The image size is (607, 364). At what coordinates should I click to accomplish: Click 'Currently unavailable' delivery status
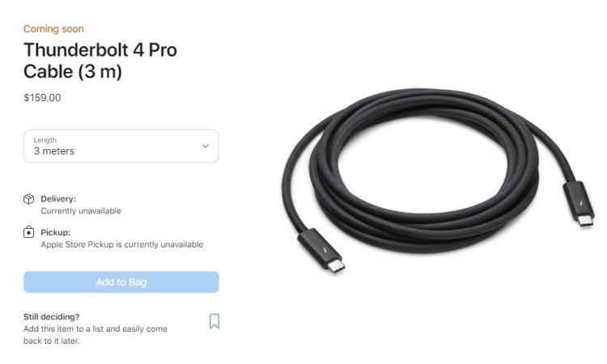tap(81, 211)
